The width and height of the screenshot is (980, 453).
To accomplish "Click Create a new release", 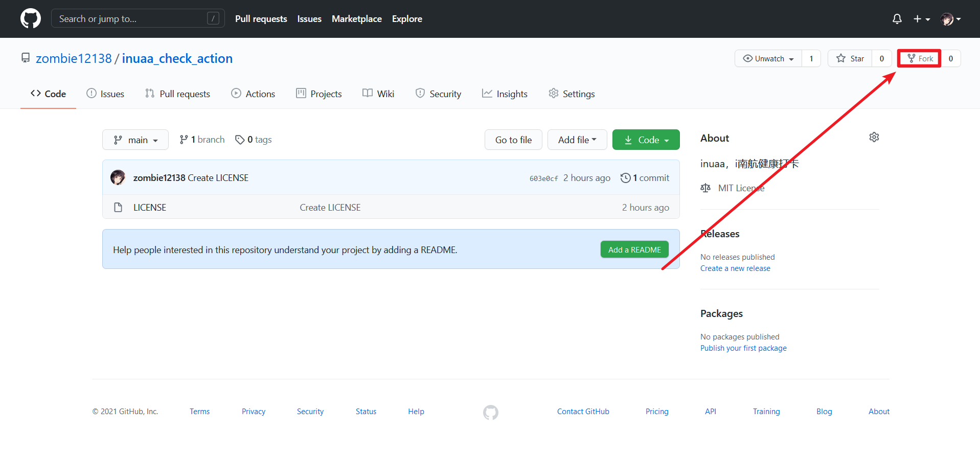I will point(735,268).
